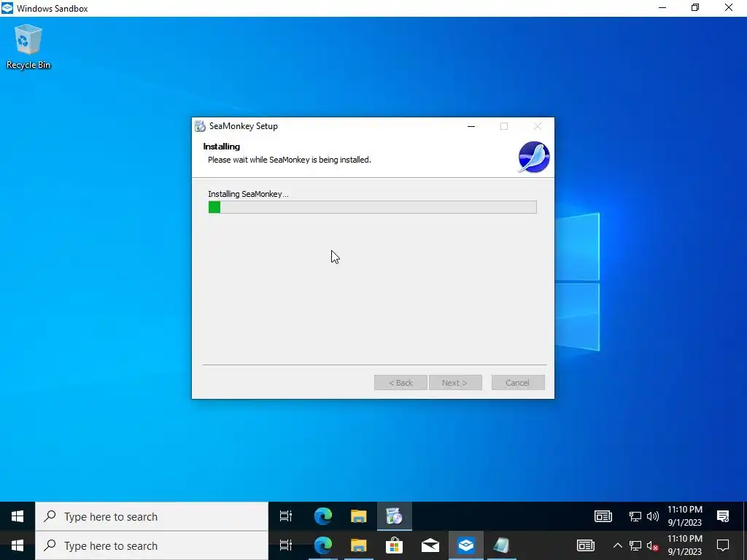Close the Windows Sandbox window
This screenshot has width=747, height=560.
729,7
